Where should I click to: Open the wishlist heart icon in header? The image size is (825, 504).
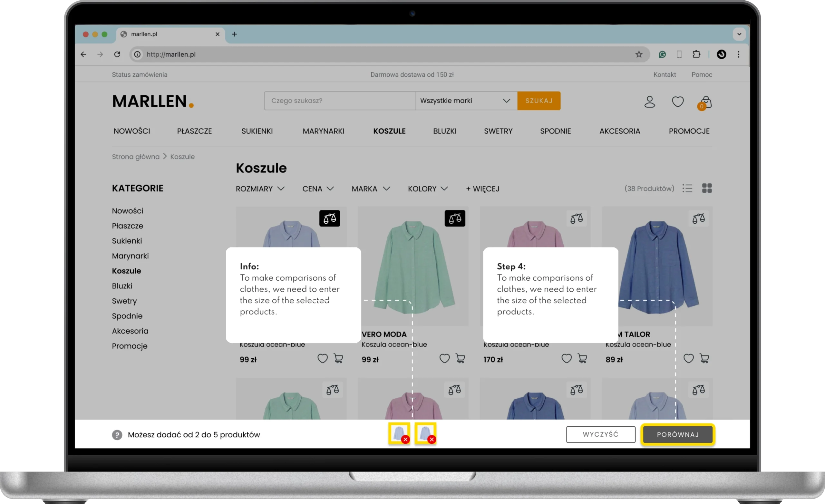coord(677,102)
